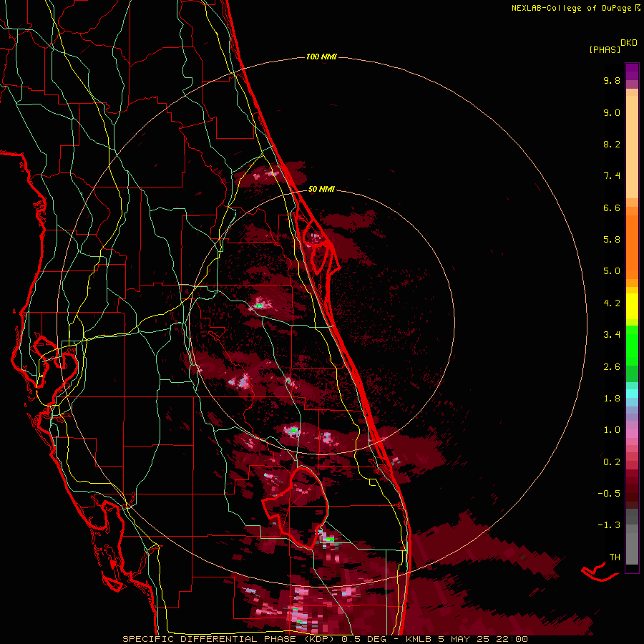Click the 100 NMI range ring label
Image resolution: width=644 pixels, height=644 pixels.
coord(321,57)
